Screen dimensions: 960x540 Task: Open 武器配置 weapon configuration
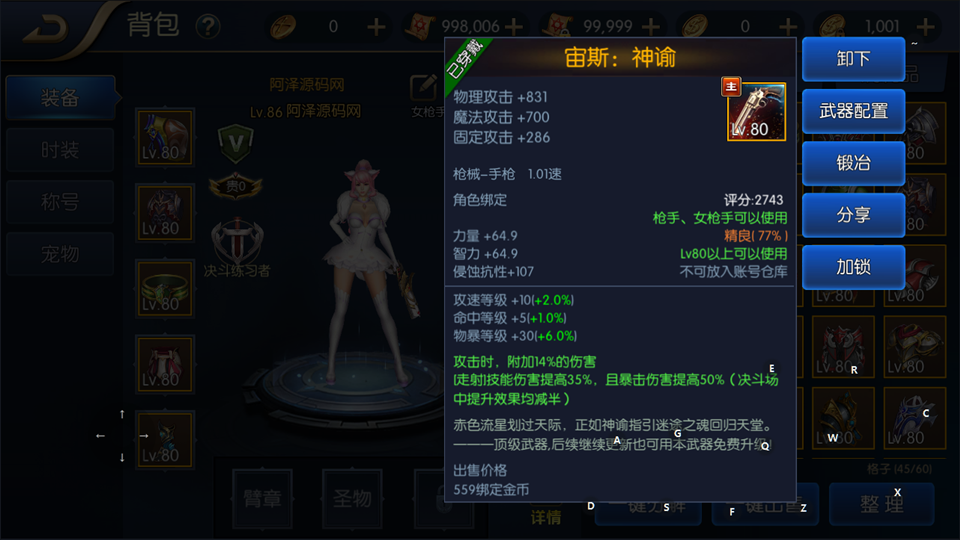coord(853,111)
